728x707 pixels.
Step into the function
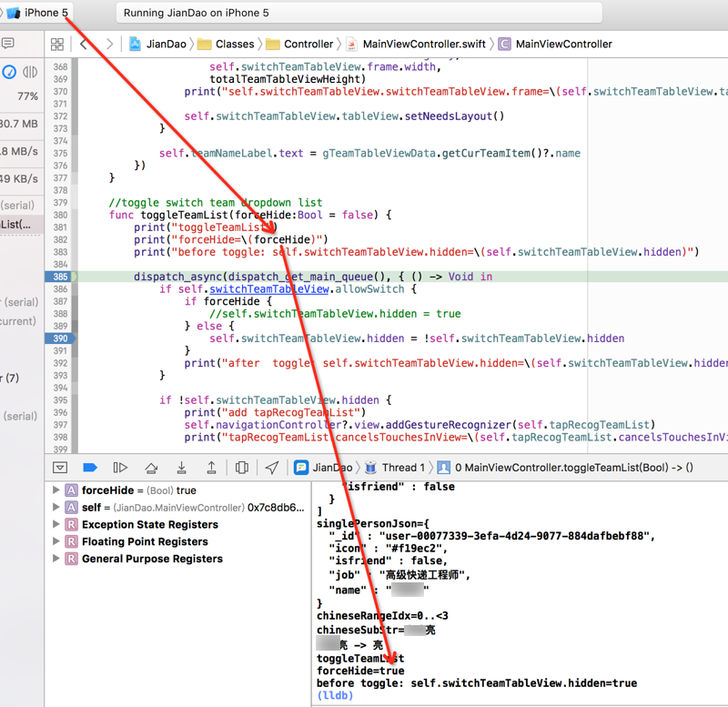pyautogui.click(x=181, y=468)
